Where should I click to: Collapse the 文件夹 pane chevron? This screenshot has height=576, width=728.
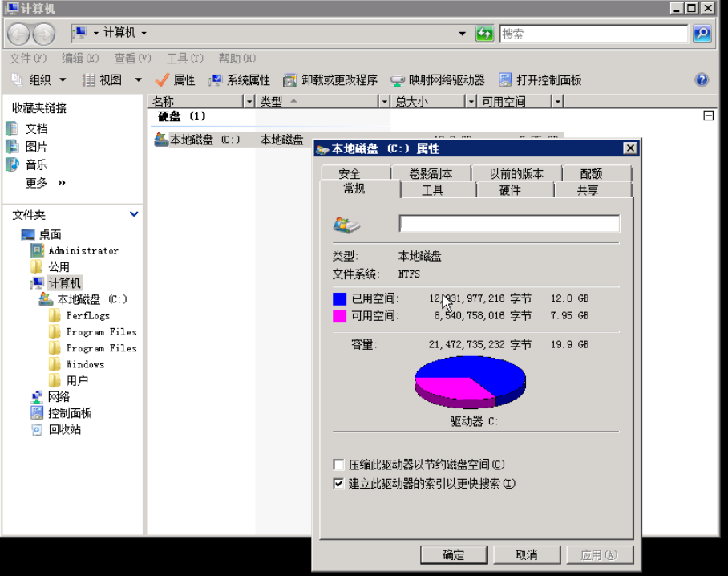(x=134, y=214)
